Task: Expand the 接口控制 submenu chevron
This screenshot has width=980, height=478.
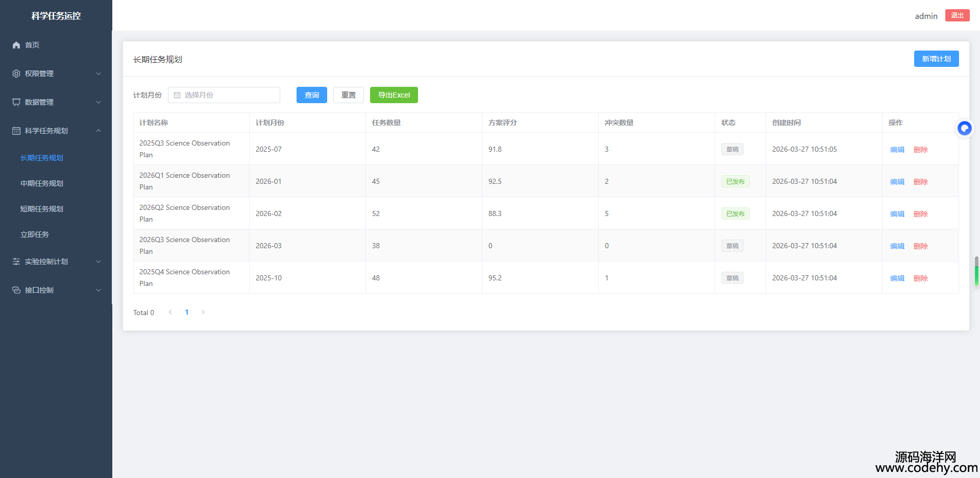Action: (99, 290)
